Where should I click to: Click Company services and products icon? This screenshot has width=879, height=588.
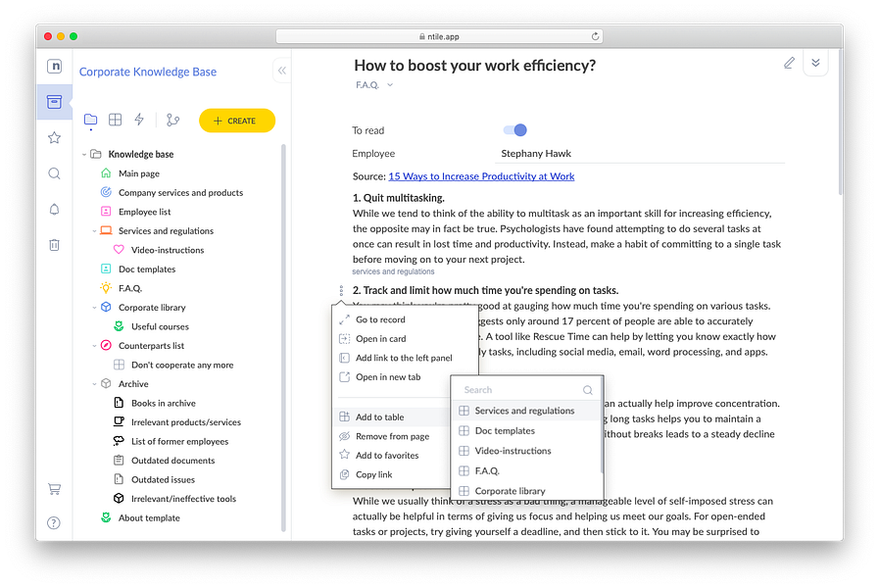tap(106, 192)
